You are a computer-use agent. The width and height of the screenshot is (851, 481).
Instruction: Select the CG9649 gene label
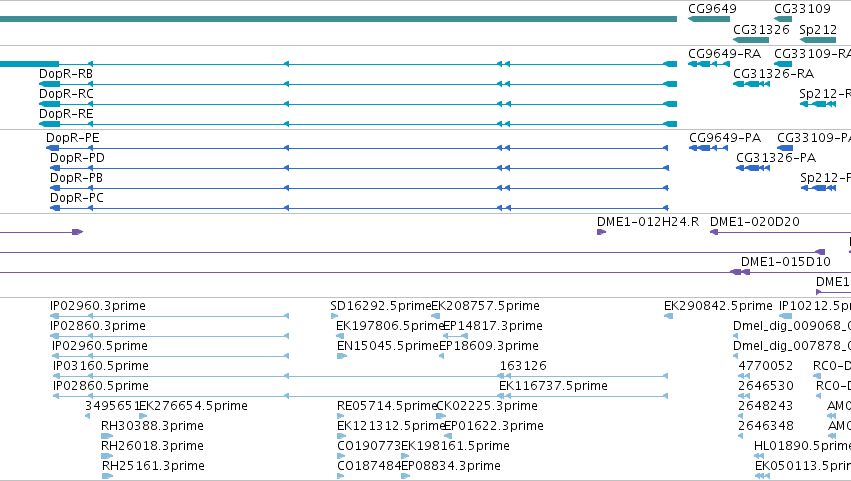coord(712,9)
